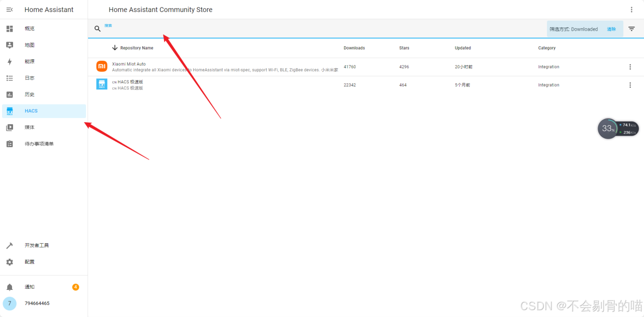This screenshot has height=317, width=644.
Task: Sort table by Updated column
Action: coord(463,48)
